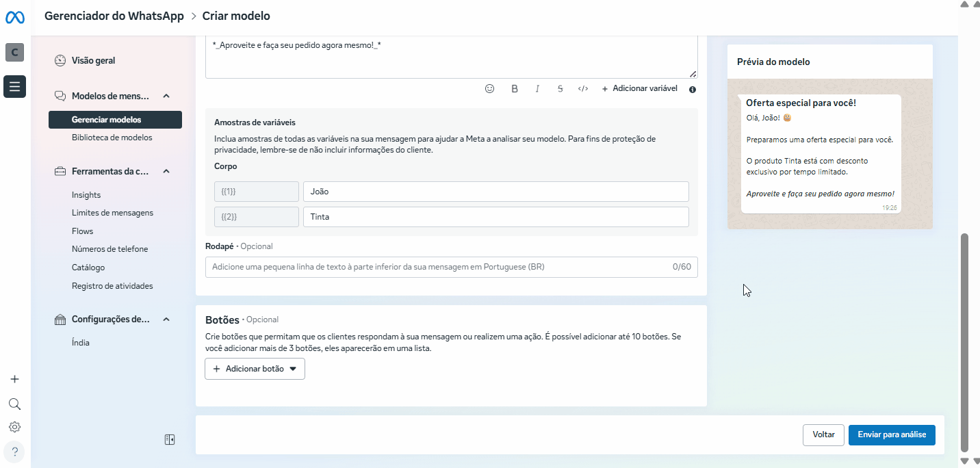Toggle strikethrough text formatting

[560, 89]
